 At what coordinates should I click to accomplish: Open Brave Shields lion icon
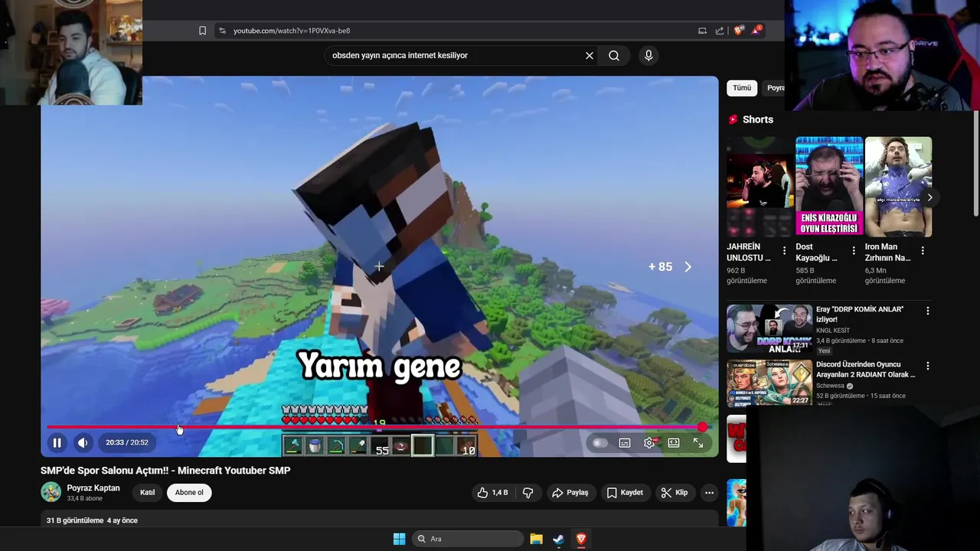click(738, 31)
